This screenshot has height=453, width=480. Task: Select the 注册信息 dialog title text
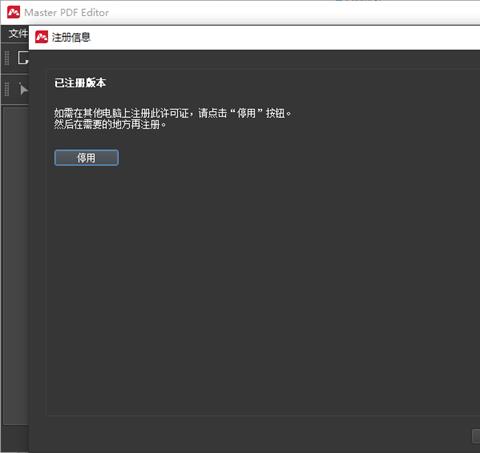coord(71,37)
